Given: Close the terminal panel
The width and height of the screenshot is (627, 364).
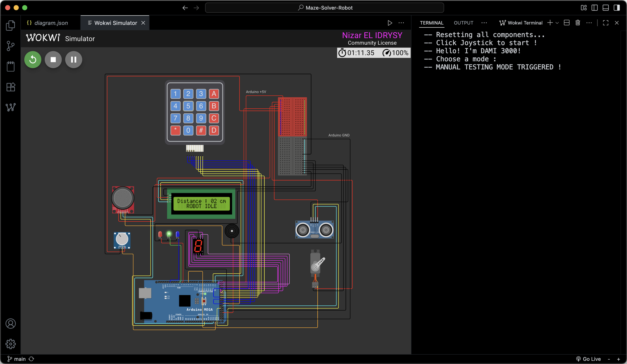Looking at the screenshot, I should click(617, 23).
